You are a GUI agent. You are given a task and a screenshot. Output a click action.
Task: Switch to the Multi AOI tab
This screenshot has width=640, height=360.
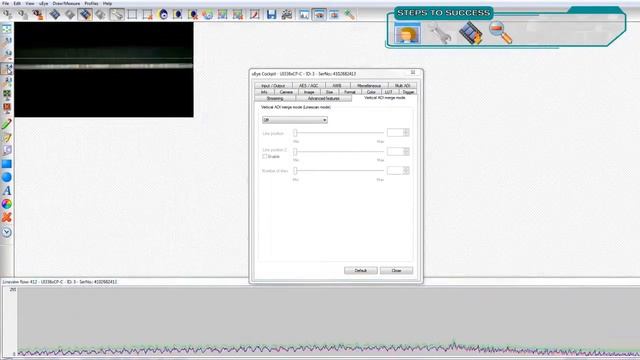click(402, 86)
